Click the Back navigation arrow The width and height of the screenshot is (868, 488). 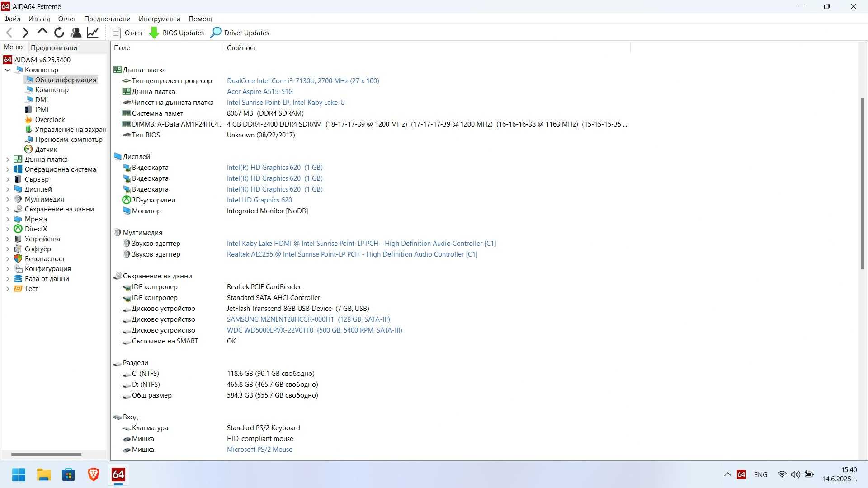9,33
